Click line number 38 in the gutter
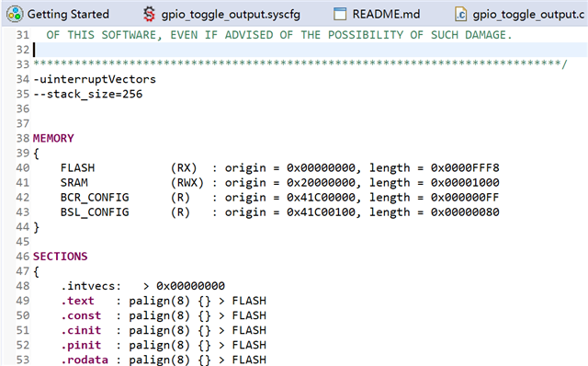 coord(22,138)
